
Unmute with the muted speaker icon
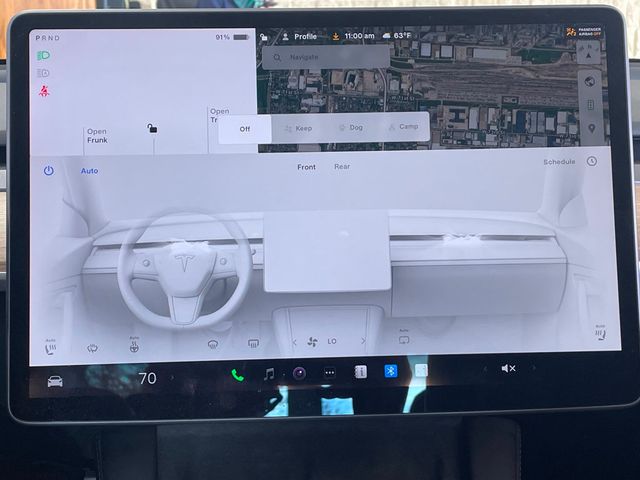(x=509, y=369)
